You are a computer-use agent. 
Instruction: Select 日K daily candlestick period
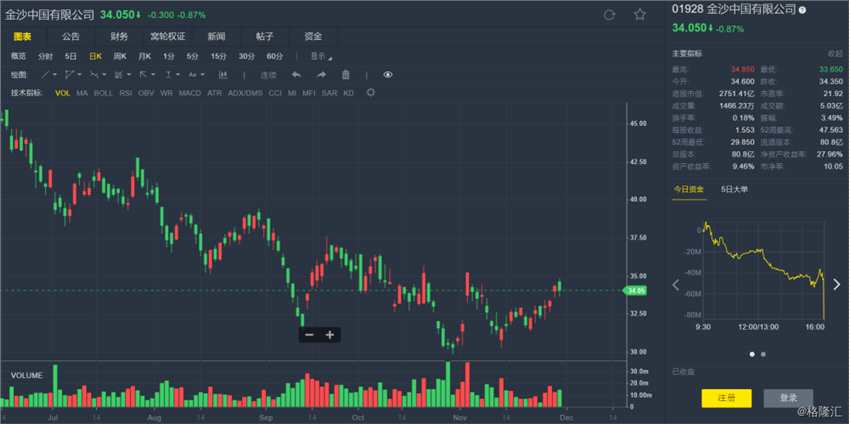96,56
